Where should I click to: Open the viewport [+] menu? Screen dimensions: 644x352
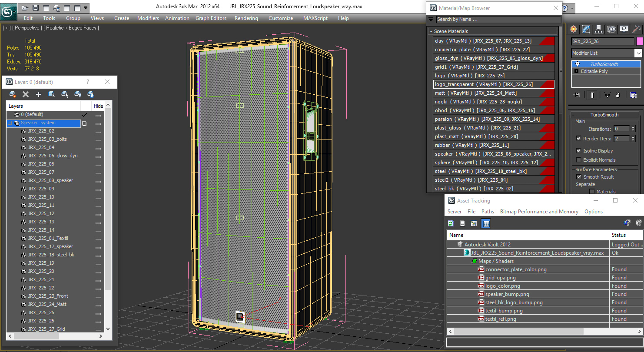[x=7, y=28]
